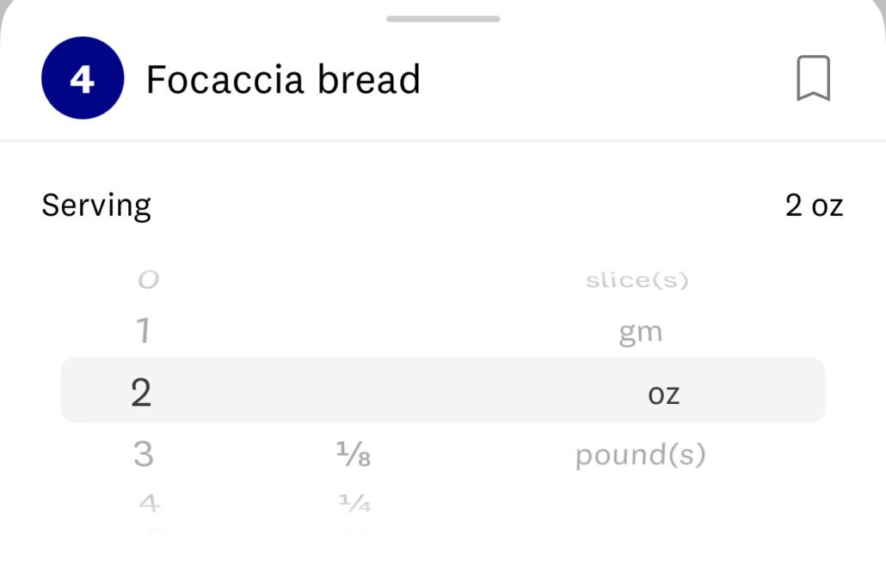Tap the blue circled number 4 badge
The height and width of the screenshot is (588, 886).
[x=83, y=77]
